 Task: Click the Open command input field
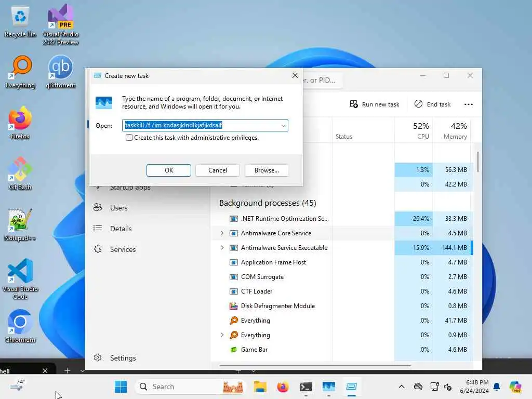point(205,126)
